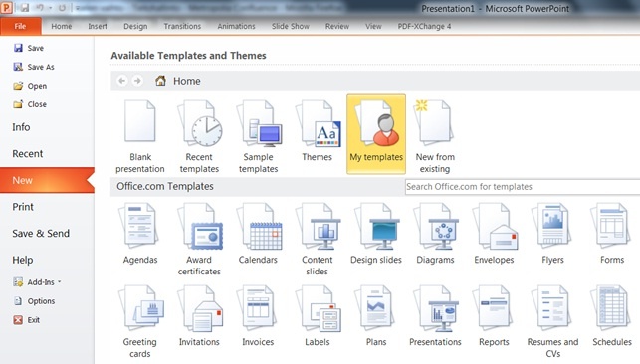Open the Invoices template category
640x364 pixels.
258,316
